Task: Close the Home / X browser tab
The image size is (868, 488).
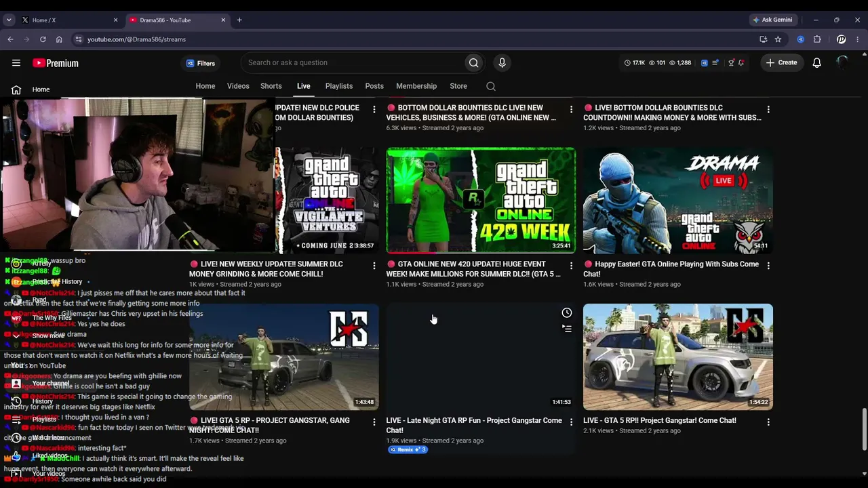Action: pyautogui.click(x=115, y=20)
